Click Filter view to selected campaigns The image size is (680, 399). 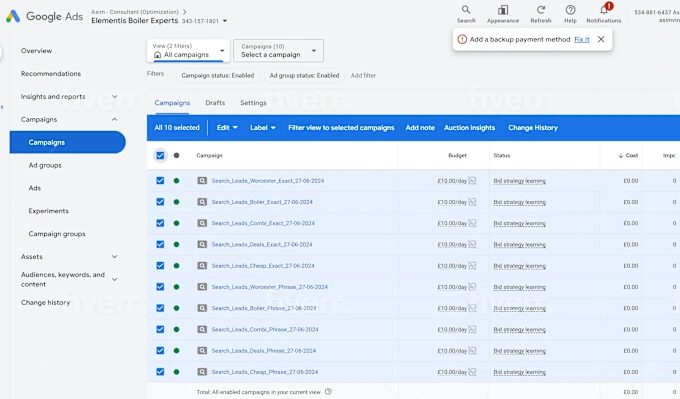(341, 128)
